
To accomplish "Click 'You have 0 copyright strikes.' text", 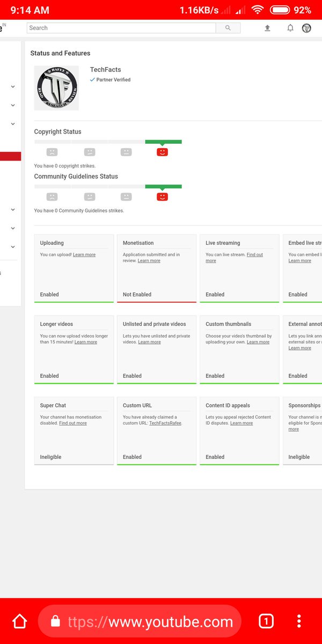I will pos(65,166).
